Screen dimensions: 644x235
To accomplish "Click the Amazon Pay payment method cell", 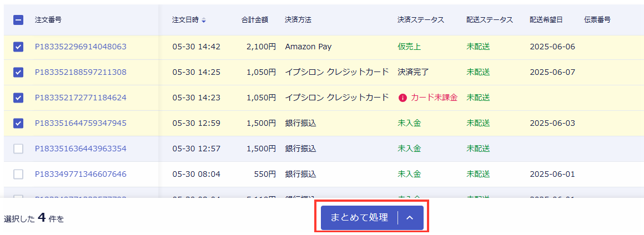I will (308, 47).
